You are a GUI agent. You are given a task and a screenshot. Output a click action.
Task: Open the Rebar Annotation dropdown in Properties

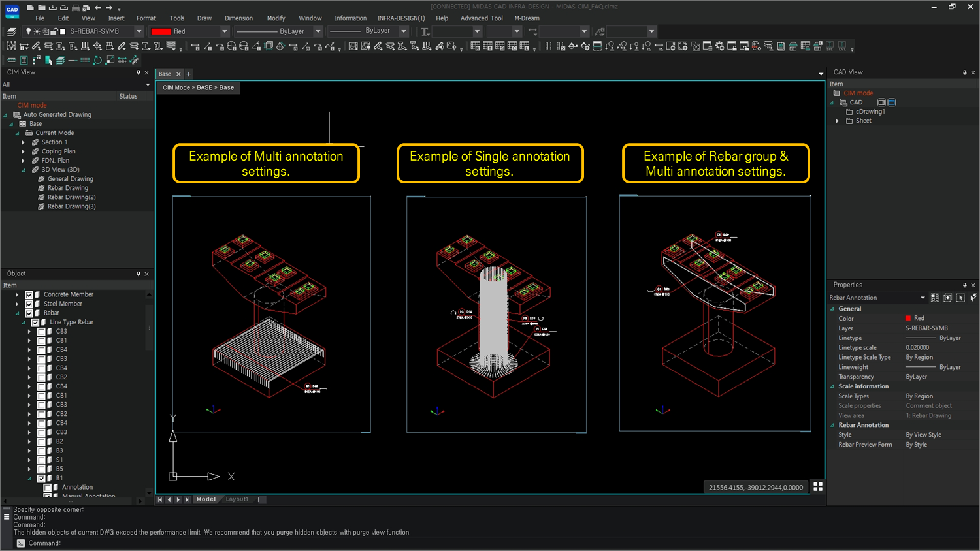click(923, 298)
